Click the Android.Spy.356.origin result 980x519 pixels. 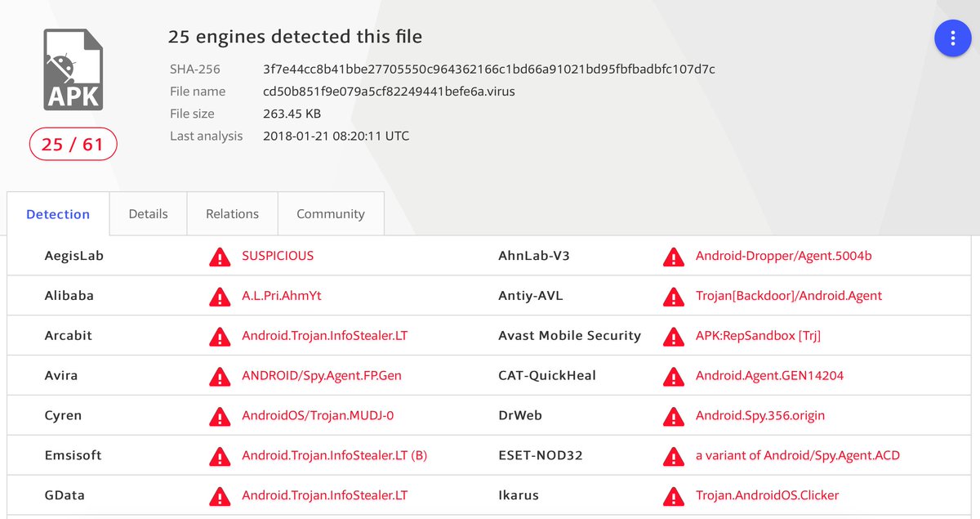click(x=760, y=416)
